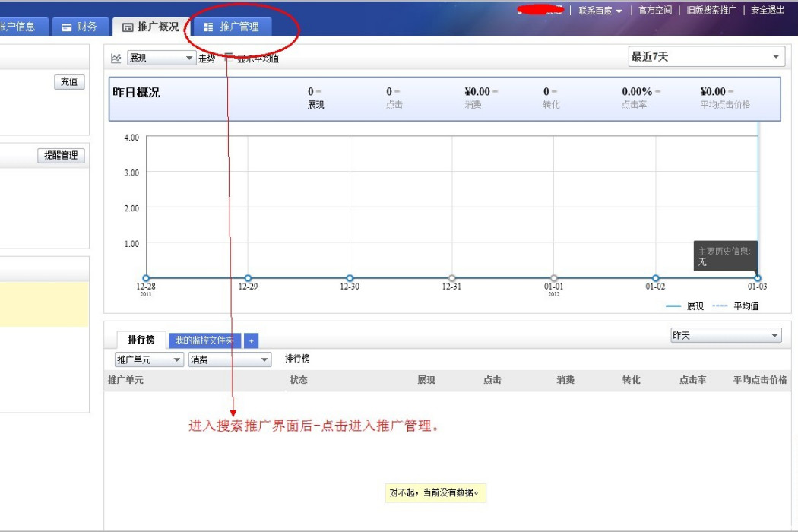Open the 最近7天 date range dropdown
Screen dimensions: 798x532
(706, 56)
